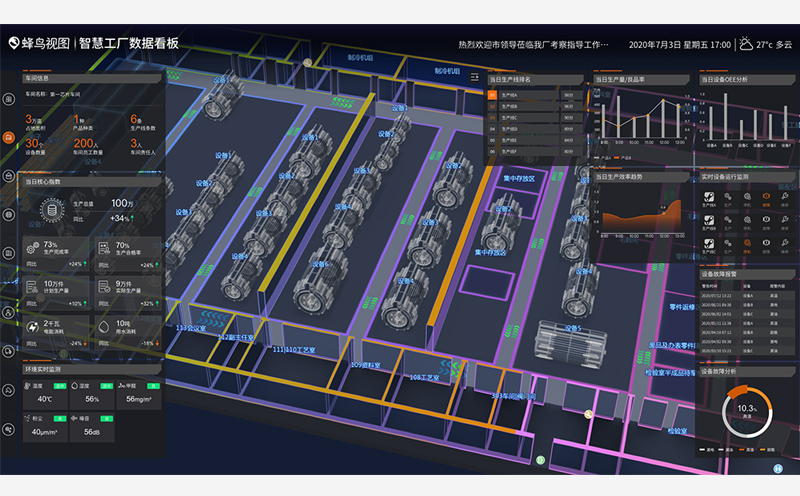
Task: Click the green round marker at map bottom
Action: (x=538, y=459)
